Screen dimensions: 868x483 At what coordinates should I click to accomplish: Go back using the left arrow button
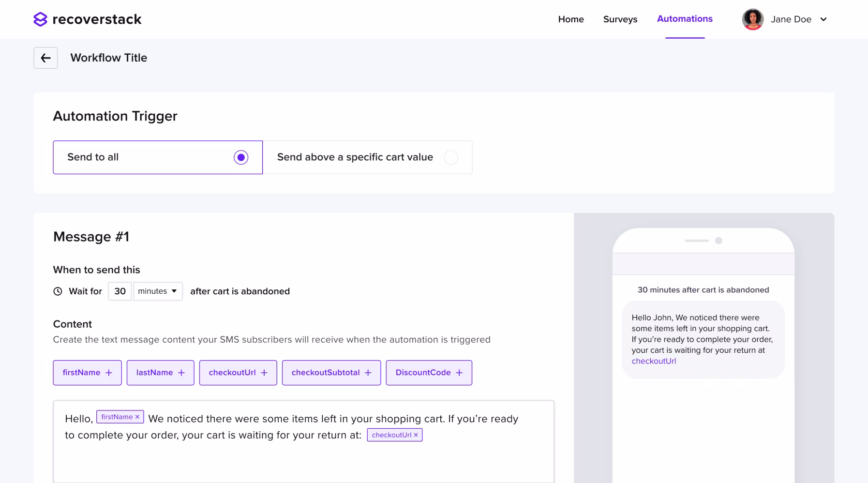click(x=45, y=58)
